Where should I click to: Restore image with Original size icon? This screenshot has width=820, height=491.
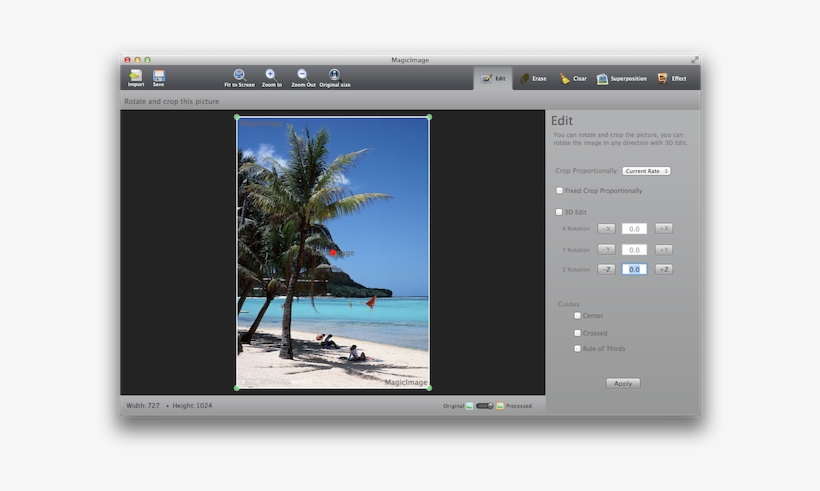click(334, 75)
